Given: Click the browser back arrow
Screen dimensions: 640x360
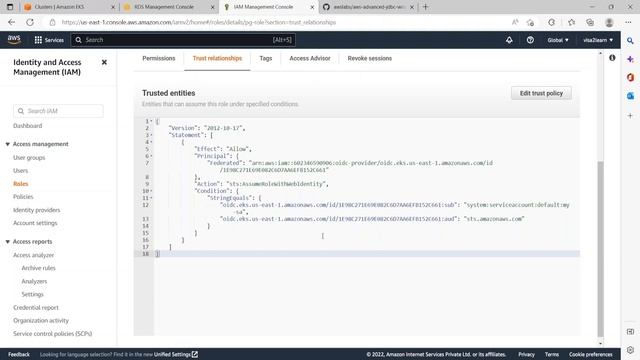Looking at the screenshot, I should (11, 22).
